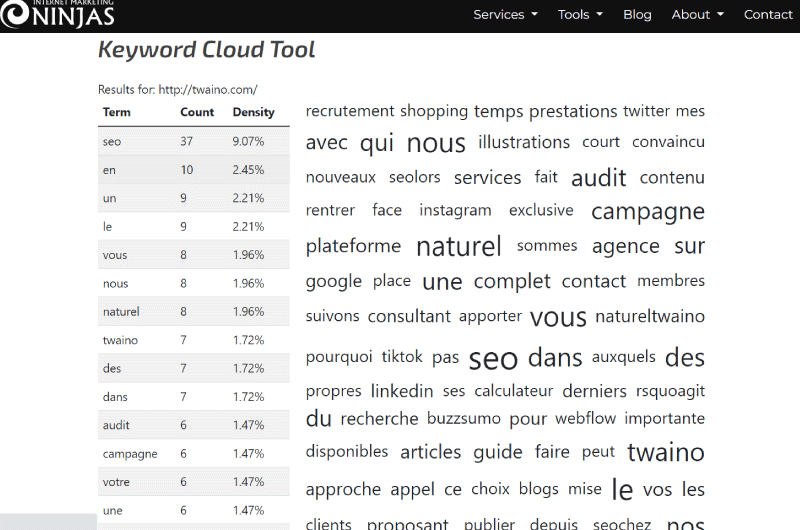Click the 'campagne' table term
This screenshot has height=530, width=800.
pos(130,454)
